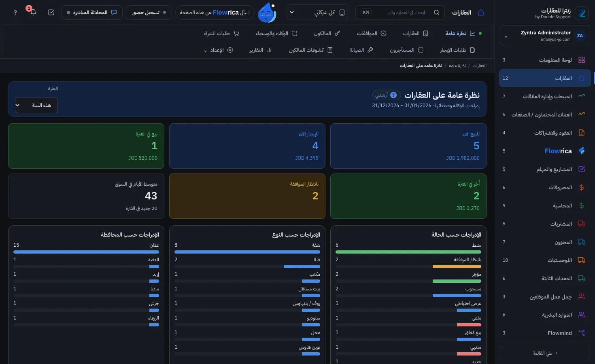Open التقارير reports tab
The image size is (595, 364).
[x=260, y=50]
